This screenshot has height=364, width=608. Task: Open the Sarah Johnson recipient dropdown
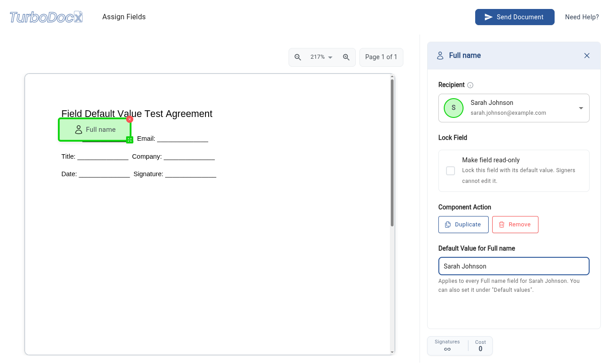tap(514, 108)
